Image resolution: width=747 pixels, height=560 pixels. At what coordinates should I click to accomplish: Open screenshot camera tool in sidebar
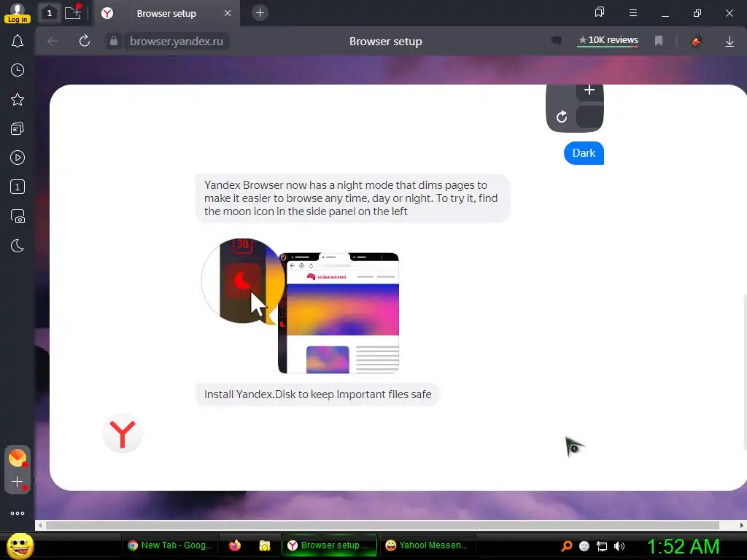(18, 216)
